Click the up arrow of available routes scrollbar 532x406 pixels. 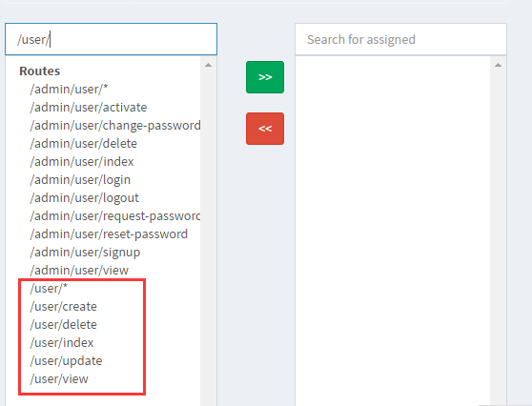pyautogui.click(x=209, y=65)
